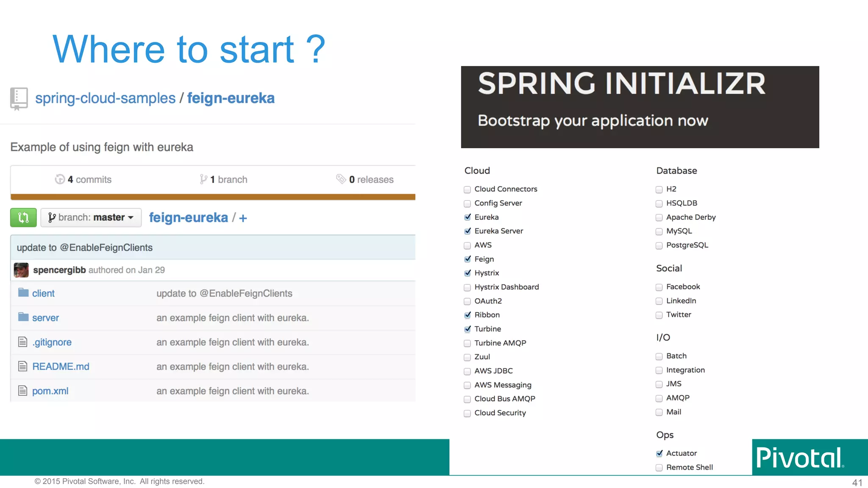The width and height of the screenshot is (868, 488).
Task: Click spencergibb's avatar thumbnail
Action: pyautogui.click(x=21, y=270)
